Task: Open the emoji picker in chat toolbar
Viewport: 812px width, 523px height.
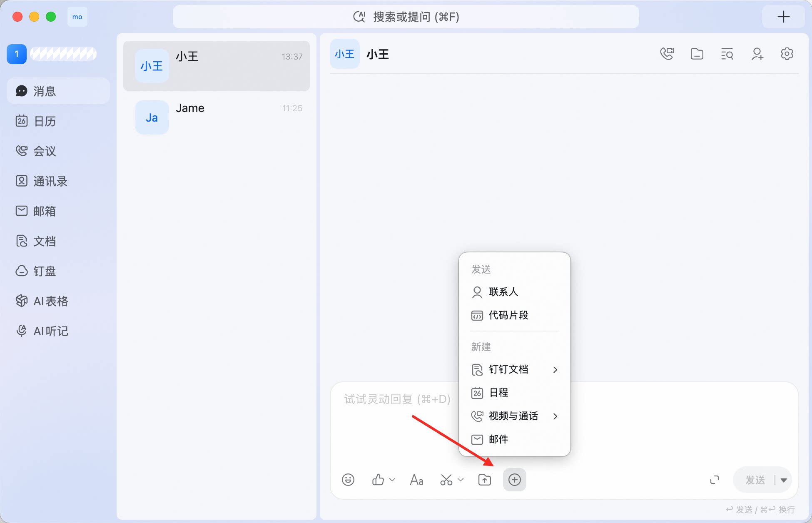Action: 348,480
